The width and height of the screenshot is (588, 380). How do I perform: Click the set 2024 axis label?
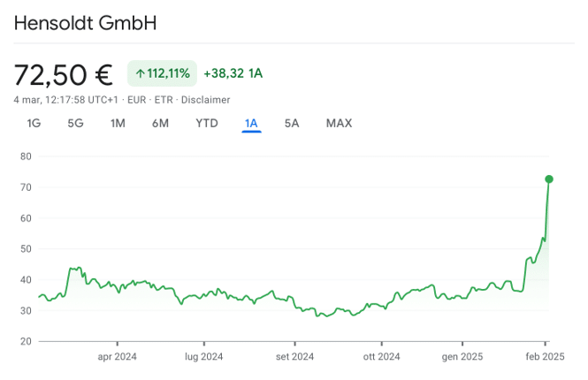pos(294,356)
